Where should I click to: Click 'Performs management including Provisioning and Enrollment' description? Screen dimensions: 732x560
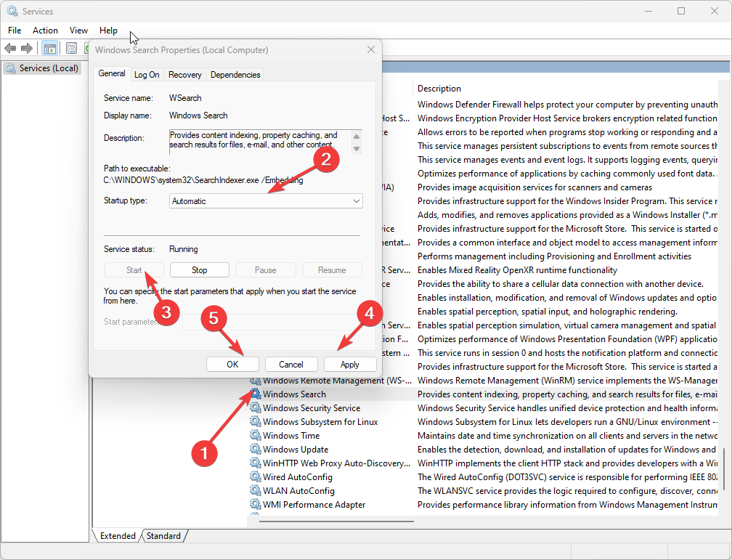(554, 256)
